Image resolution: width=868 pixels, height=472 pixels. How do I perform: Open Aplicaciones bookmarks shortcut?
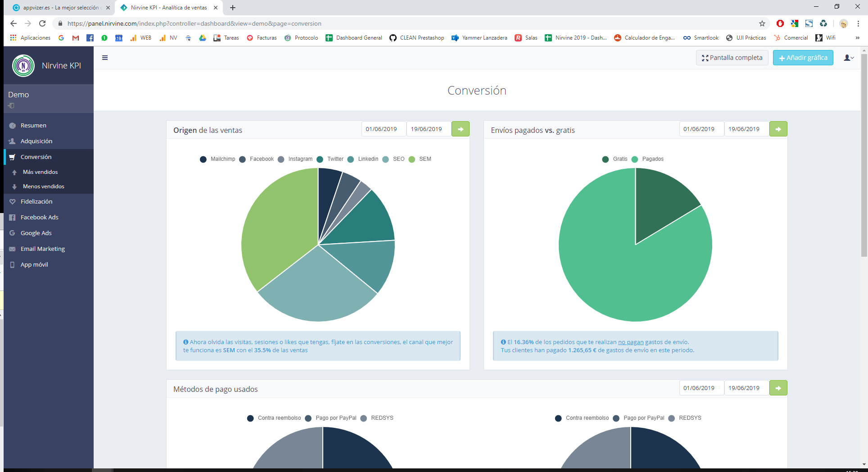click(30, 38)
